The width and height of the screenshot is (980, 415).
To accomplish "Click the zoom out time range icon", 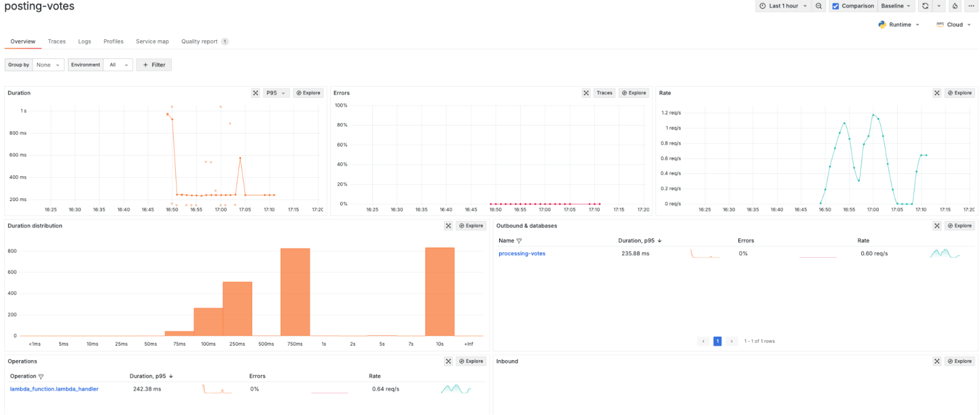I will [818, 6].
